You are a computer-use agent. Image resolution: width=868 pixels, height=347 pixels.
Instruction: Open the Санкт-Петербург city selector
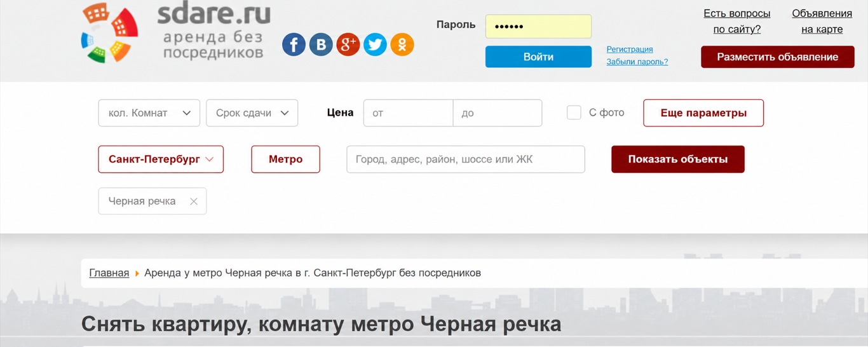click(x=161, y=160)
